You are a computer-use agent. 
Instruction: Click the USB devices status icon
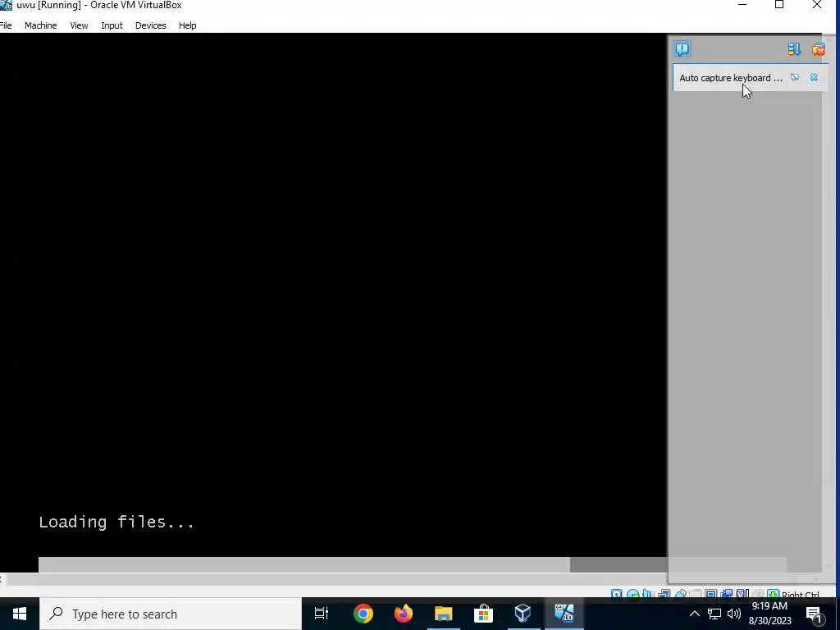click(x=680, y=594)
